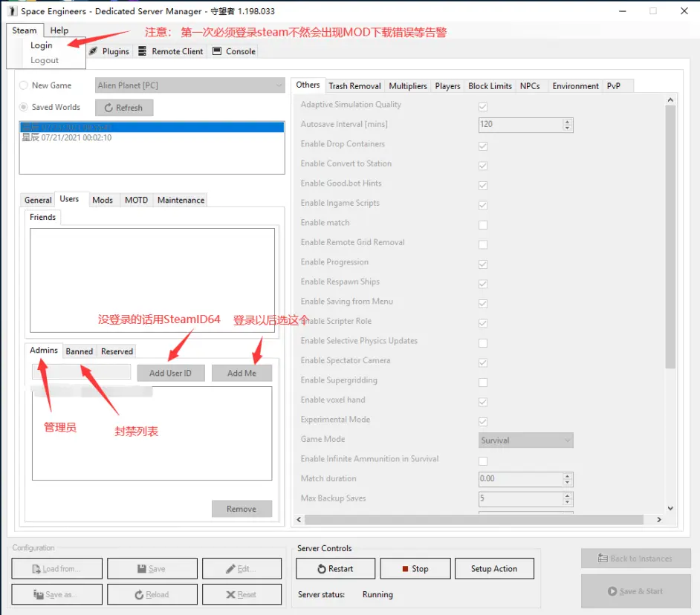
Task: Toggle Enable Supergridding checkbox
Action: click(482, 382)
